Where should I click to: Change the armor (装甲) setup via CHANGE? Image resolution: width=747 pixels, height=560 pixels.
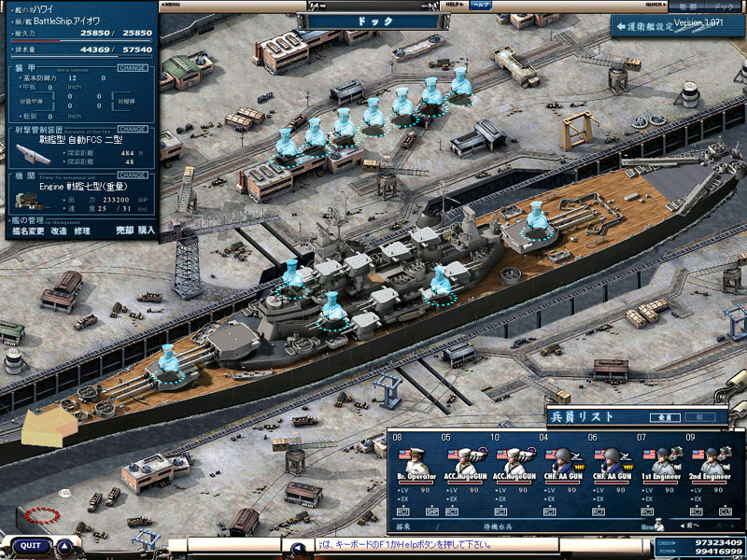coord(132,68)
